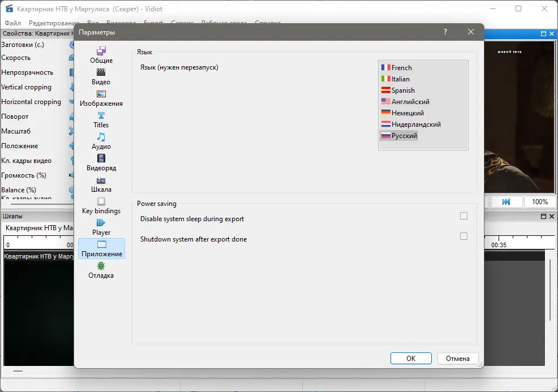Choose Spanish language in the list

click(x=398, y=91)
